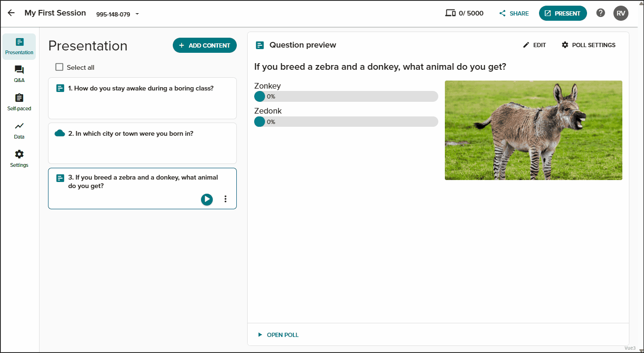This screenshot has height=353, width=644.
Task: Start question 3 with the play icon
Action: point(207,199)
